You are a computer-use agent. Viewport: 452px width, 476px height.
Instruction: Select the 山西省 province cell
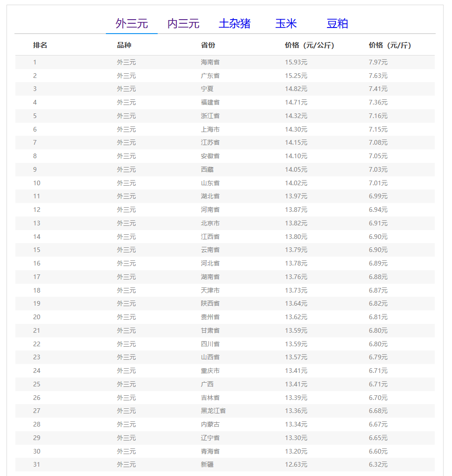coord(210,357)
